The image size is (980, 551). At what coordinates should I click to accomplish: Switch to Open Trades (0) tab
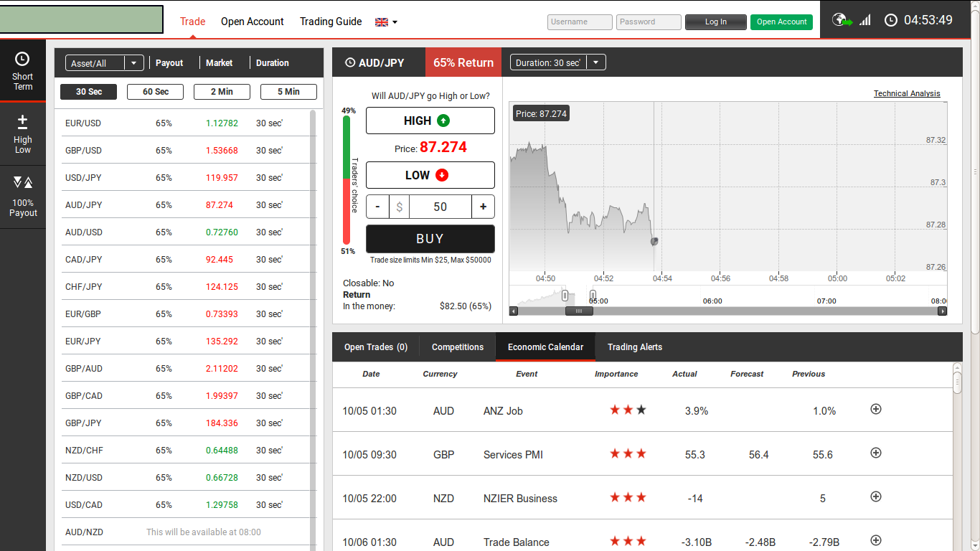376,347
